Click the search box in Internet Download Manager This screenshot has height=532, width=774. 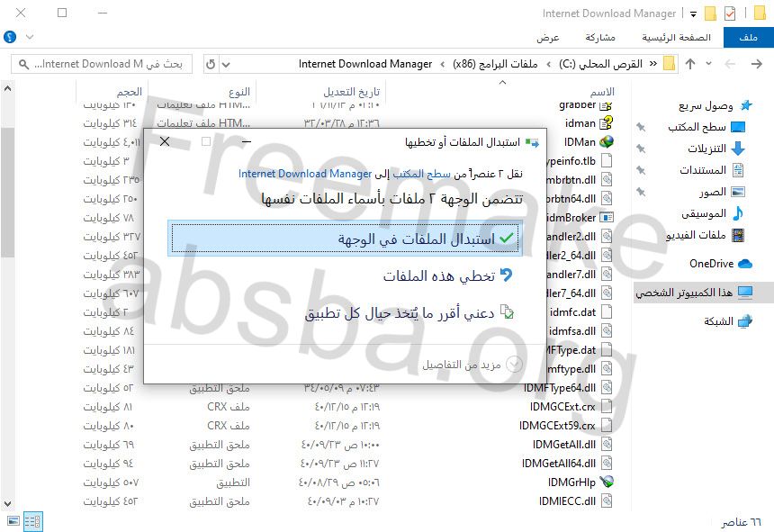pyautogui.click(x=102, y=64)
